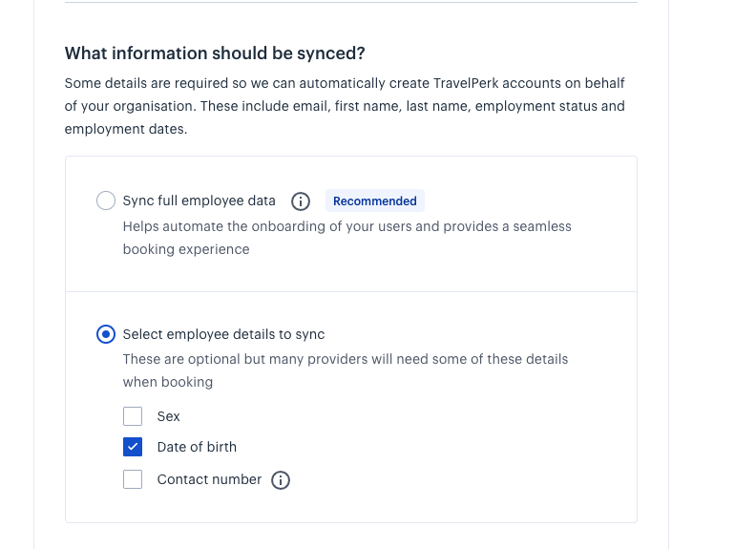The width and height of the screenshot is (756, 549).
Task: Click the 'Helps automate the onboarding' description
Action: pos(347,238)
